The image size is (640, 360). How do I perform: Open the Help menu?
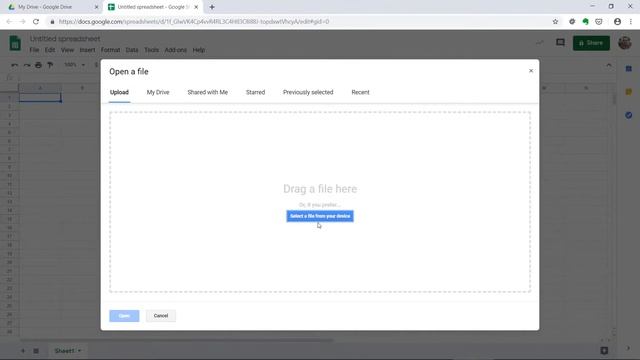(199, 50)
